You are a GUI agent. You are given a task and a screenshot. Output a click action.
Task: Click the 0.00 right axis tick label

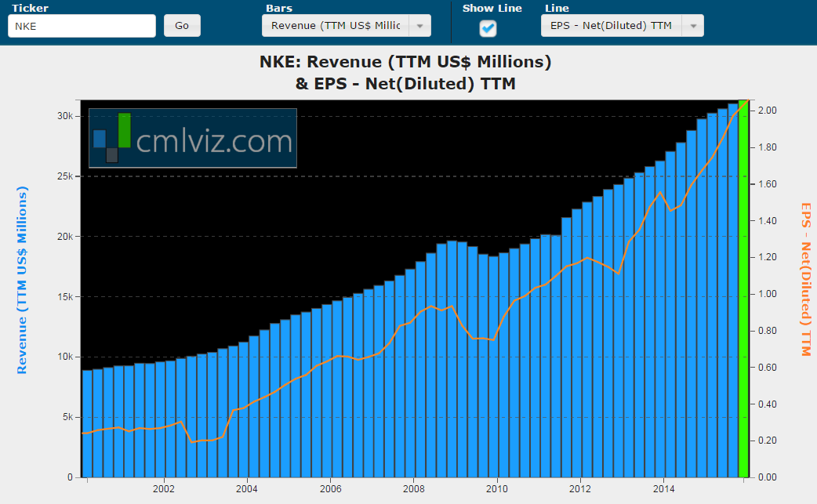tap(767, 477)
